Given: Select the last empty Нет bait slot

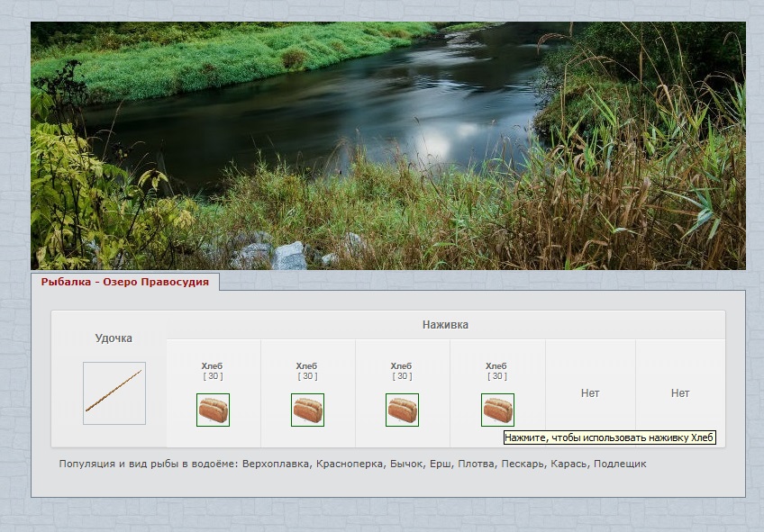Looking at the screenshot, I should (x=680, y=393).
